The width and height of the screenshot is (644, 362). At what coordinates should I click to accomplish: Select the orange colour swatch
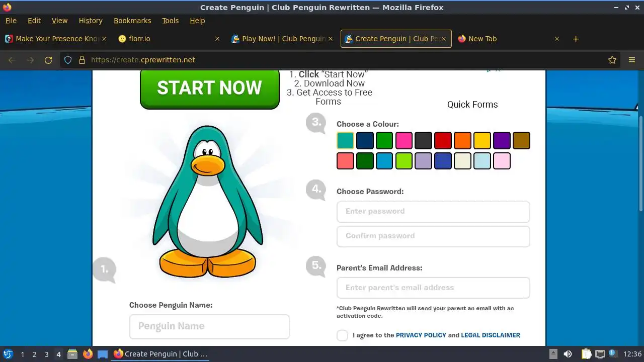(x=462, y=141)
